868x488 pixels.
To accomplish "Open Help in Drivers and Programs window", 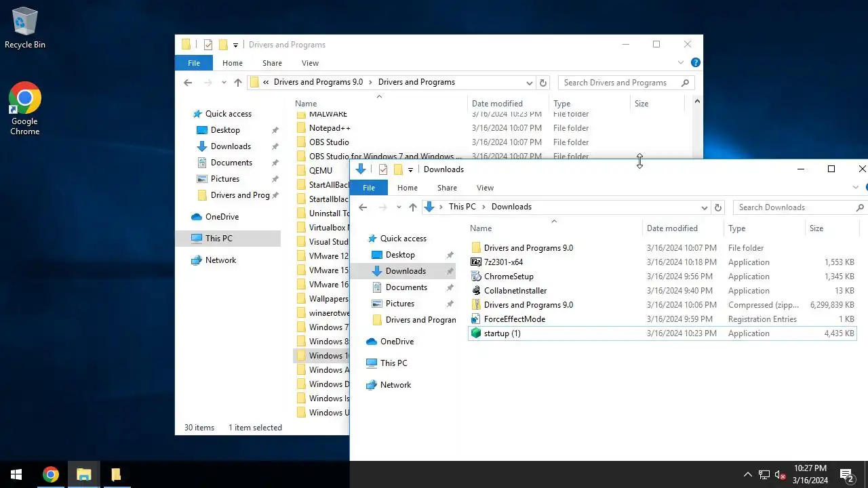I will pos(695,62).
